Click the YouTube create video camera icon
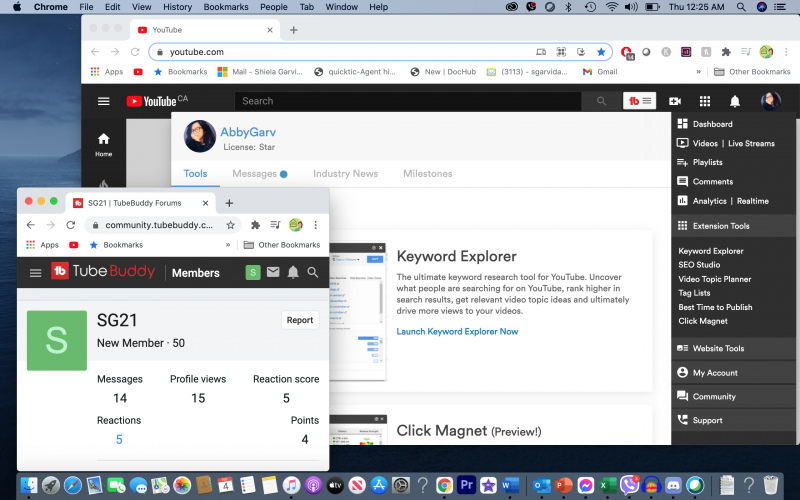Screen dimensions: 800x500 pyautogui.click(x=675, y=101)
